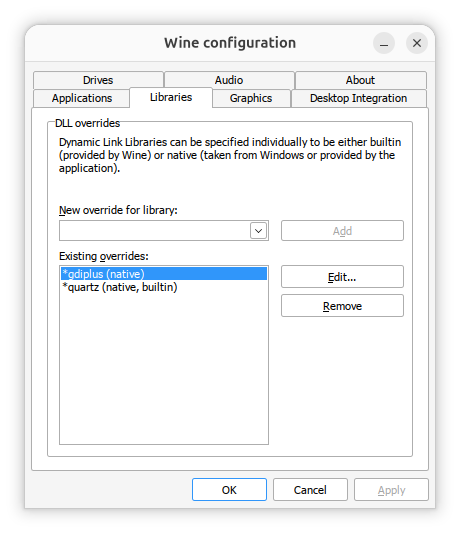Close the Wine configuration window
The image size is (460, 533).
point(417,43)
